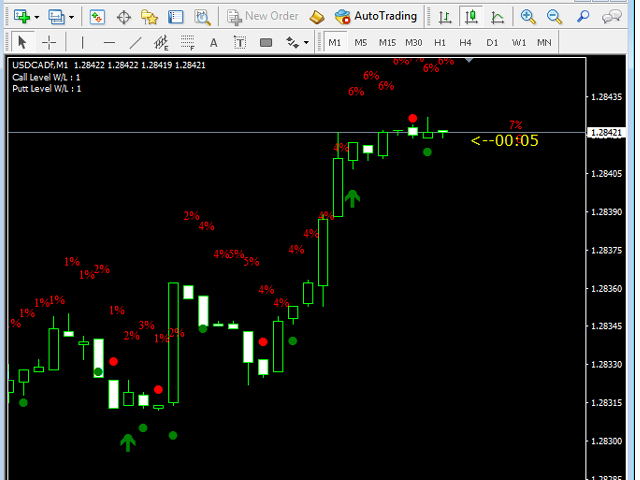Open the profiles dropdown arrow

click(71, 17)
